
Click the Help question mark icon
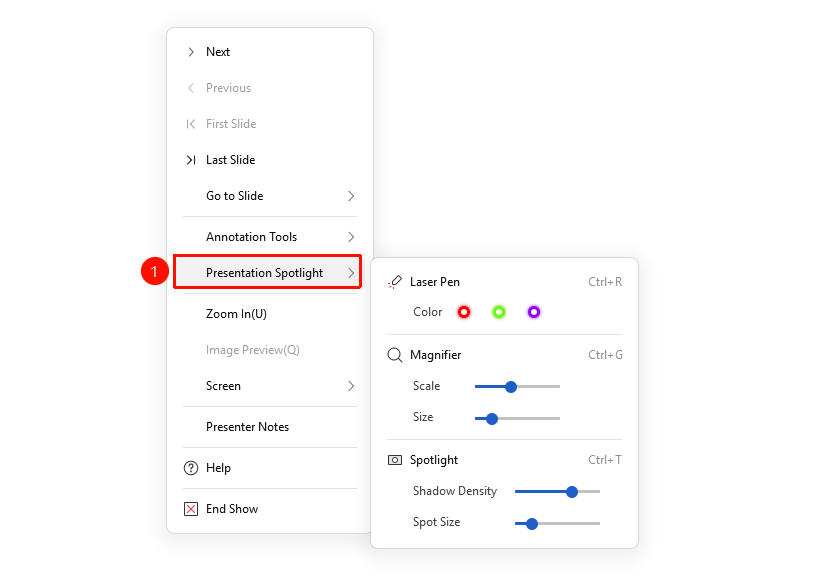pyautogui.click(x=191, y=468)
